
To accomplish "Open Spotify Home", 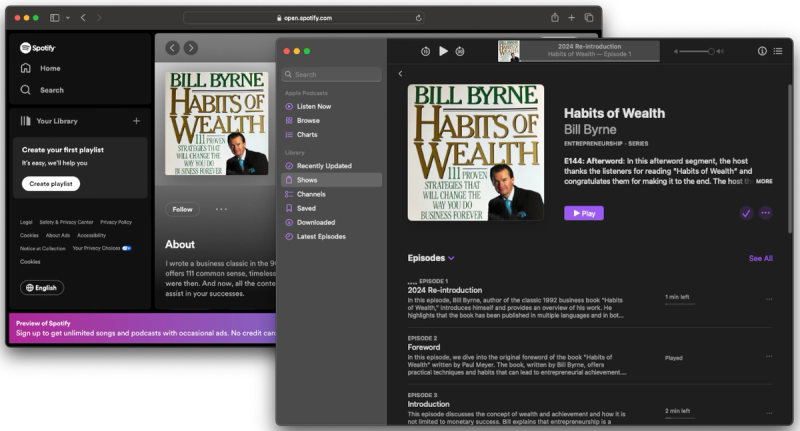I will point(40,68).
